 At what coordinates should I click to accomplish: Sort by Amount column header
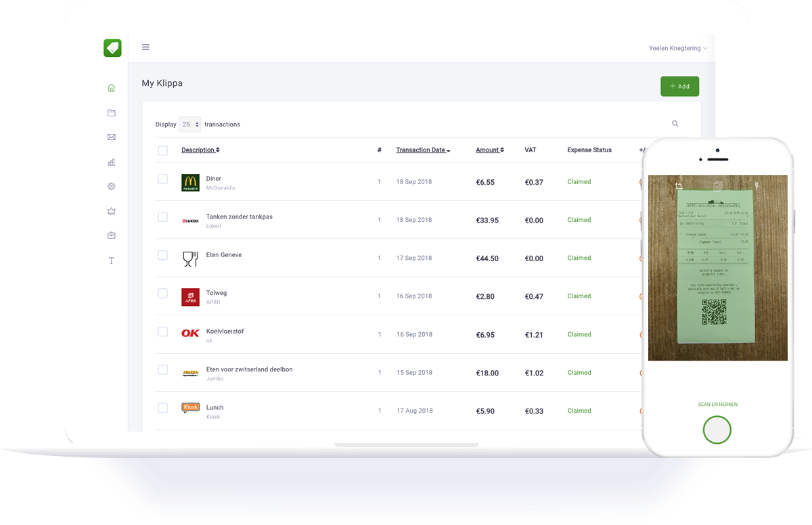pyautogui.click(x=489, y=150)
